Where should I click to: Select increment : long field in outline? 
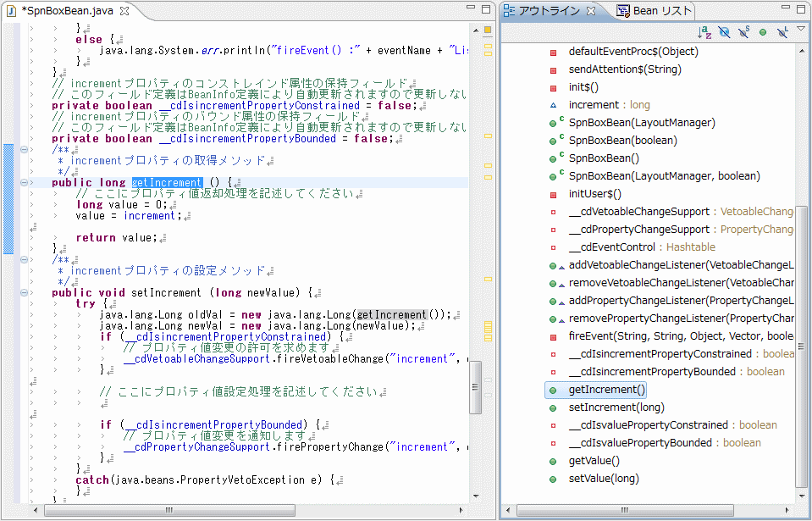pyautogui.click(x=609, y=104)
